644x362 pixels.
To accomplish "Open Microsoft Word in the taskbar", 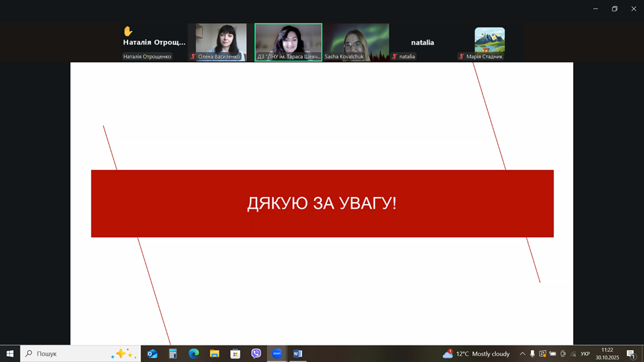I will pyautogui.click(x=298, y=353).
